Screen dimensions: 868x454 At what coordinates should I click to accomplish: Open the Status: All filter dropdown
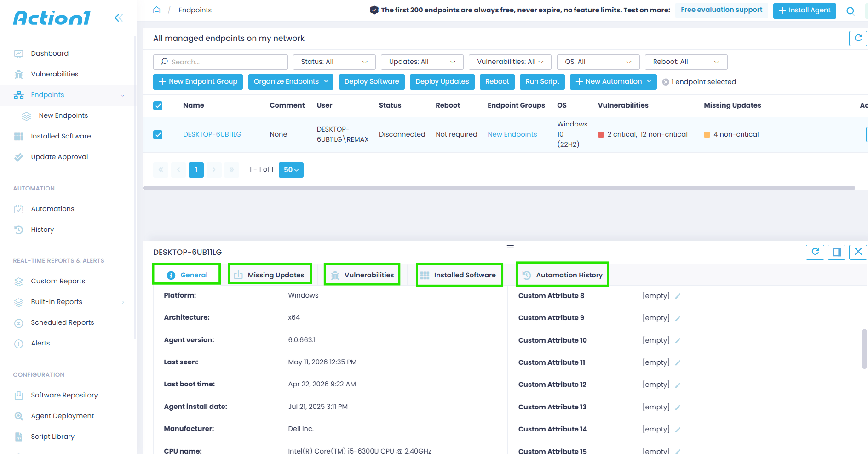334,62
